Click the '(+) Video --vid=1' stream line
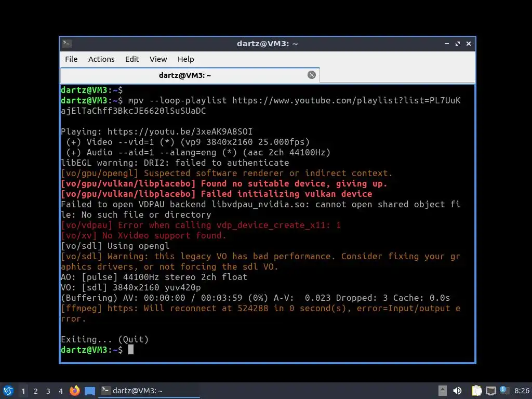The height and width of the screenshot is (399, 532). point(188,142)
